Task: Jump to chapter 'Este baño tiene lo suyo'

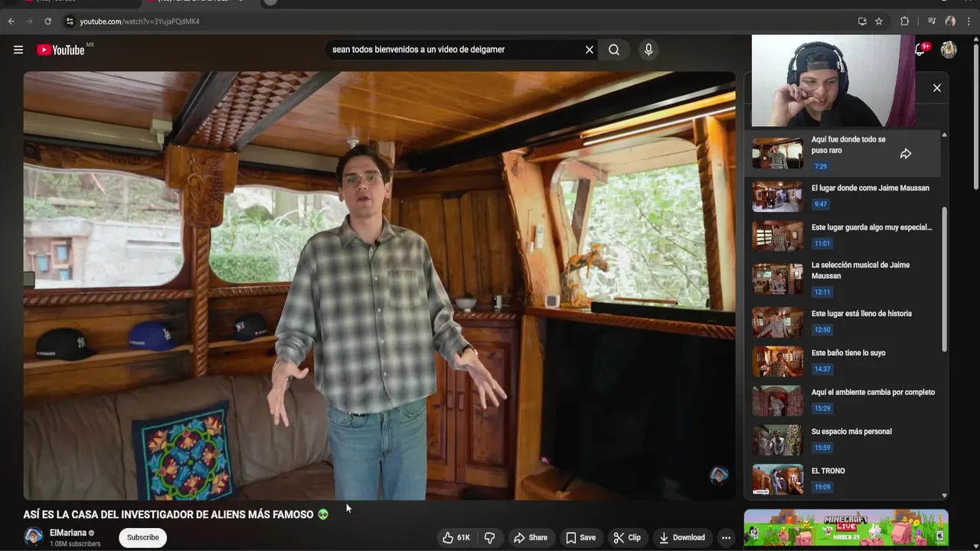Action: pyautogui.click(x=841, y=361)
